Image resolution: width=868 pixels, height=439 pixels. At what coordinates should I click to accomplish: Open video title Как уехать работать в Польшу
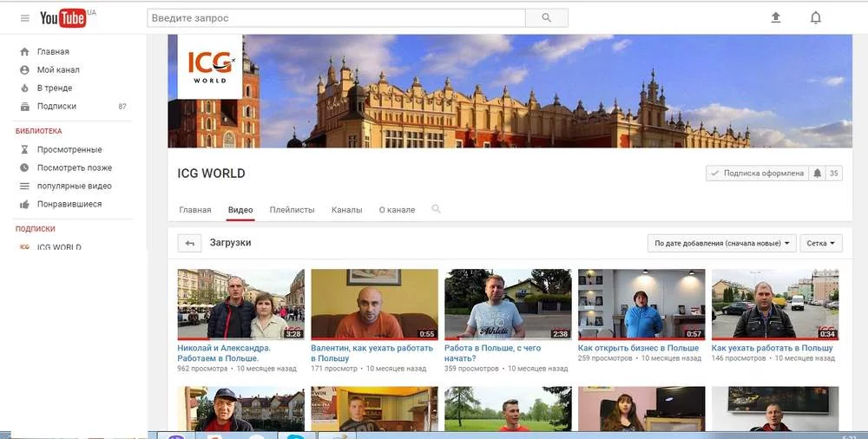click(773, 348)
